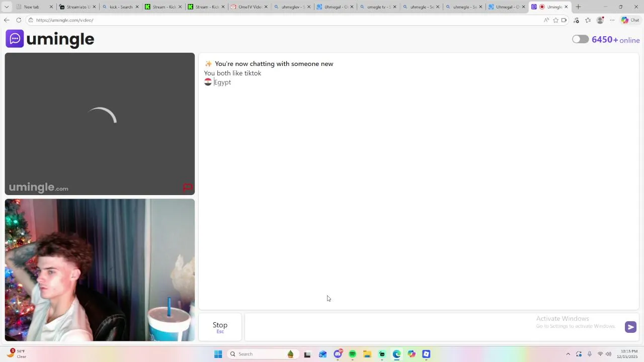Send message with the purple arrow button
Screen dimensions: 644x362
click(x=630, y=327)
